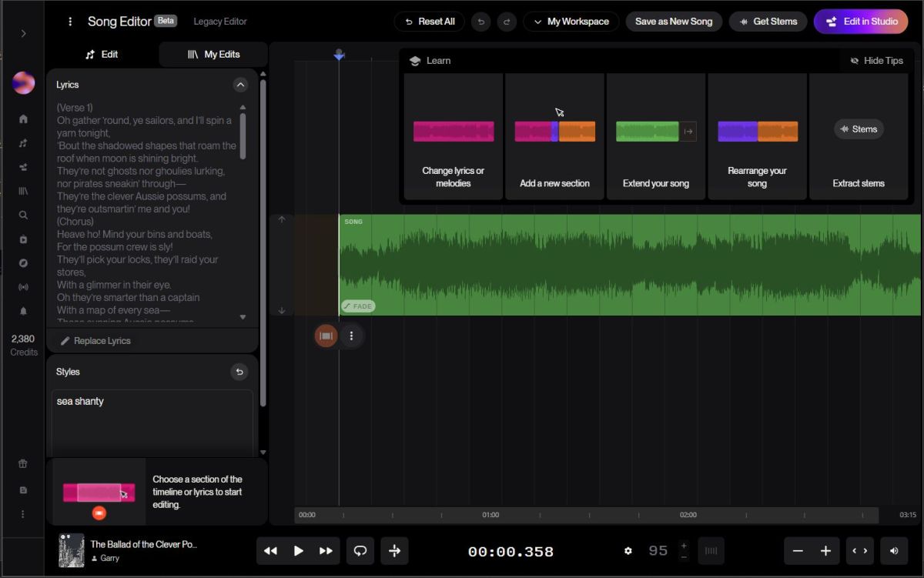Toggle the Fade control on the Song clip
The height and width of the screenshot is (578, 924).
(357, 306)
